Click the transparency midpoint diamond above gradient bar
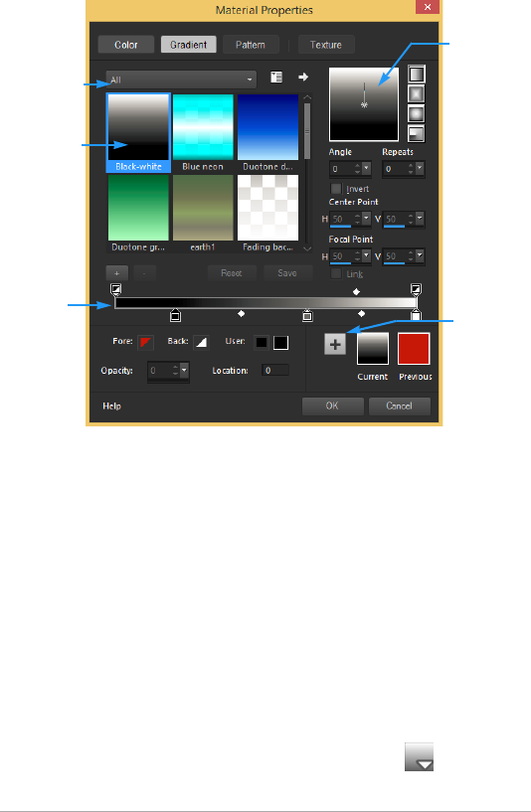Viewport: 531px width, 812px height. pos(356,292)
